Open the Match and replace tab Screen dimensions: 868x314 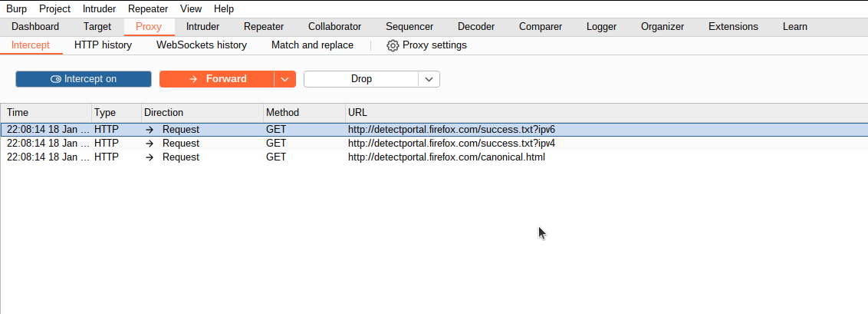[x=312, y=45]
